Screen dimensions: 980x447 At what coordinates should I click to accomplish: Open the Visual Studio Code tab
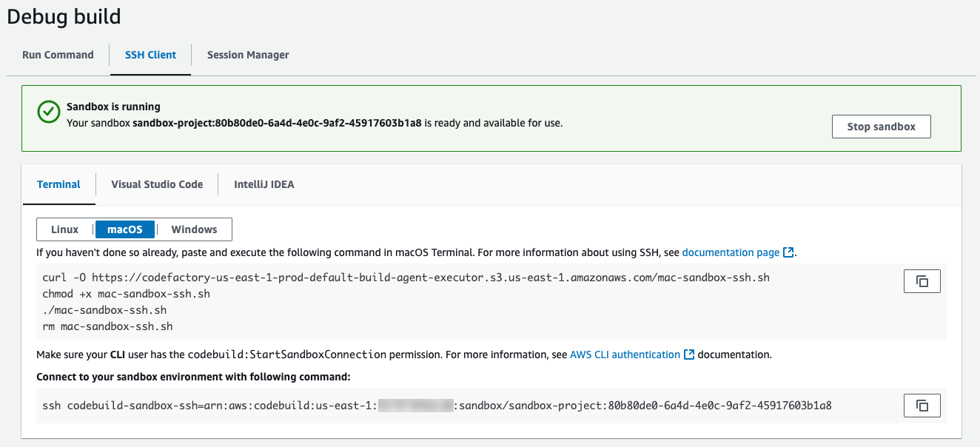156,184
